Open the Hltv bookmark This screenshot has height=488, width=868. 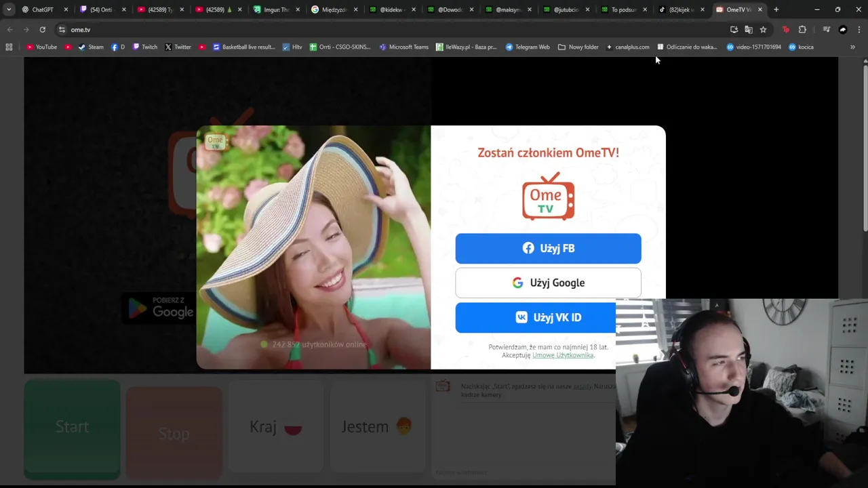pos(292,47)
